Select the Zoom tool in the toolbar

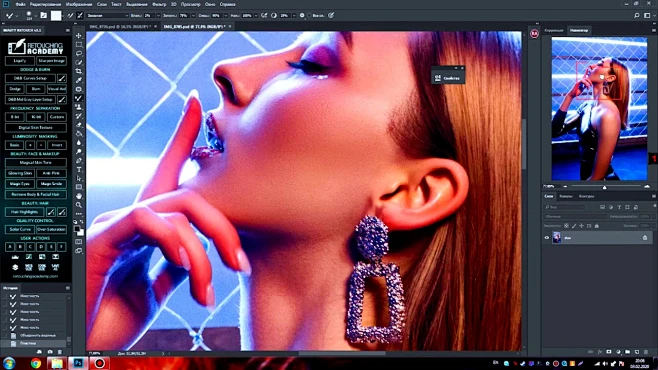[79, 205]
